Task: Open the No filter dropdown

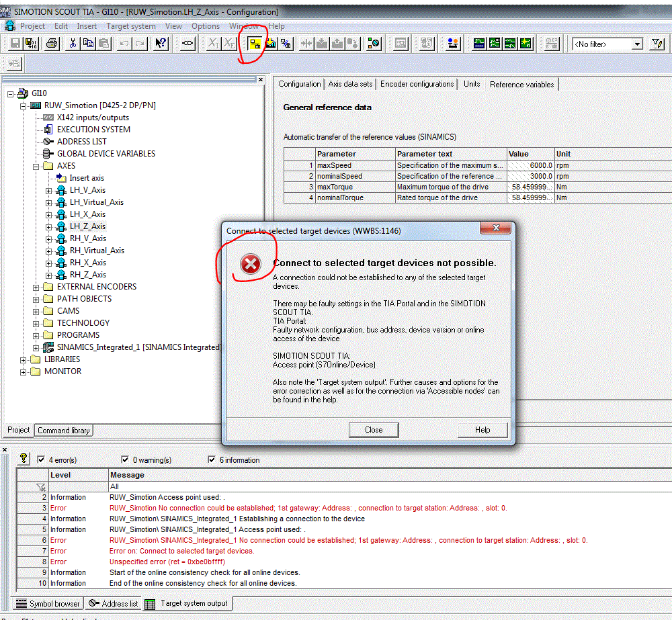Action: point(637,44)
